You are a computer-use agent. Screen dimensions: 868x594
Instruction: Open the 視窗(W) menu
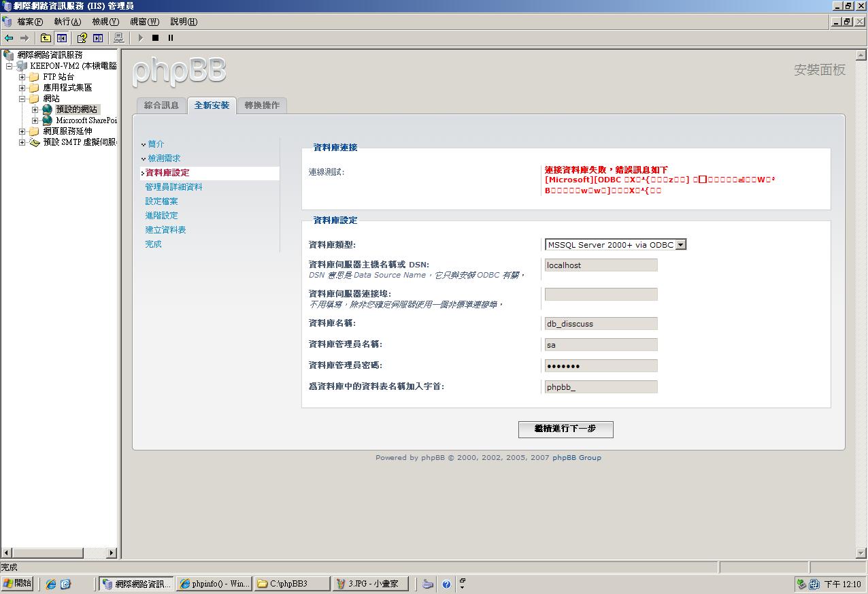(144, 22)
